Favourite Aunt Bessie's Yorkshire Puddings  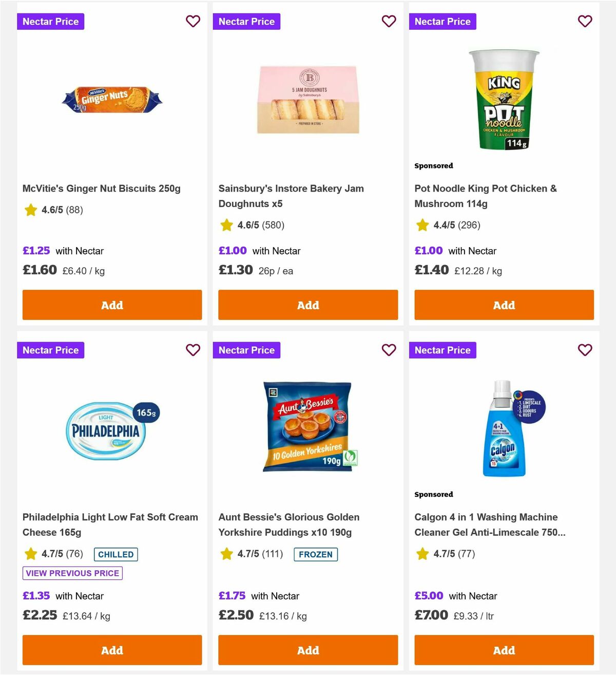pos(389,350)
